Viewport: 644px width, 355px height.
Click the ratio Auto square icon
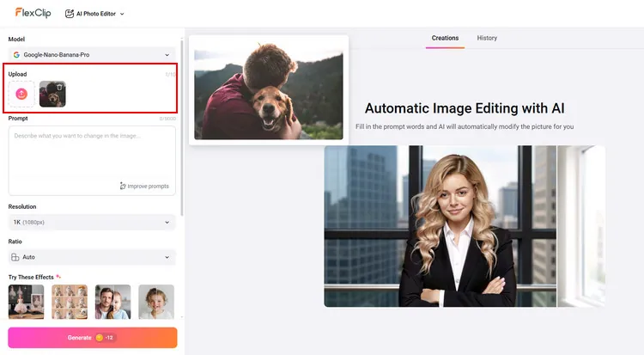(16, 257)
